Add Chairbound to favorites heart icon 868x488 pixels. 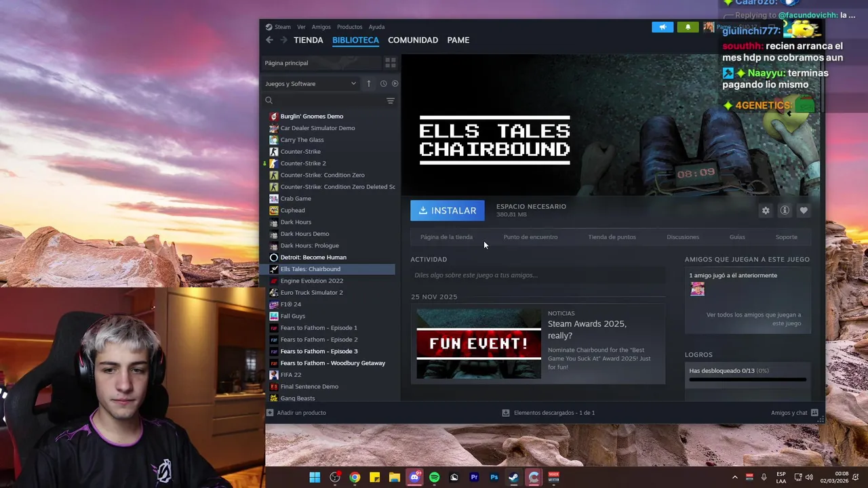point(804,211)
